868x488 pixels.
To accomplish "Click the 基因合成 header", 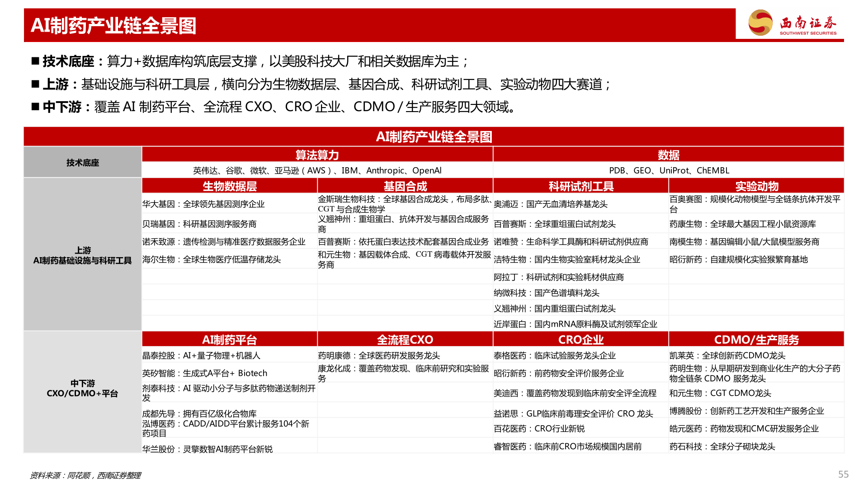I will click(405, 186).
